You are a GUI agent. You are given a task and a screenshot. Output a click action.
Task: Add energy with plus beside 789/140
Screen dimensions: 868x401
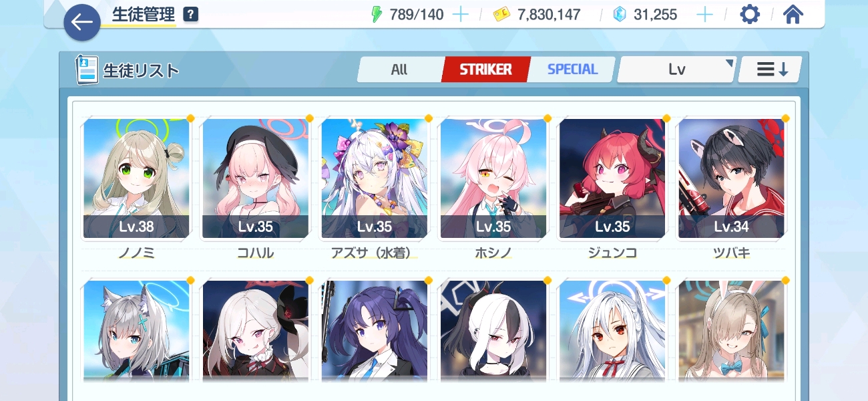(x=461, y=14)
